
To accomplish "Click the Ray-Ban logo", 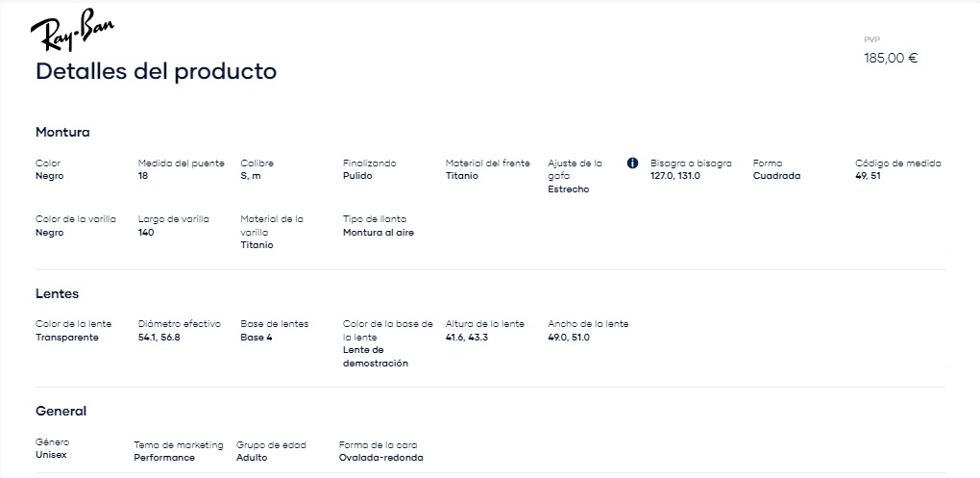I will (x=72, y=29).
